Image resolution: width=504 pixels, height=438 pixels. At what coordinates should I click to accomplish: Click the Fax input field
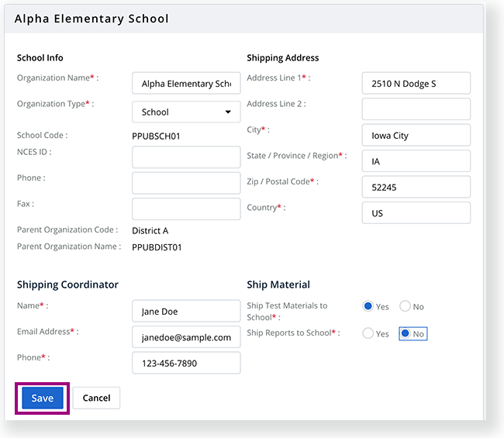186,209
